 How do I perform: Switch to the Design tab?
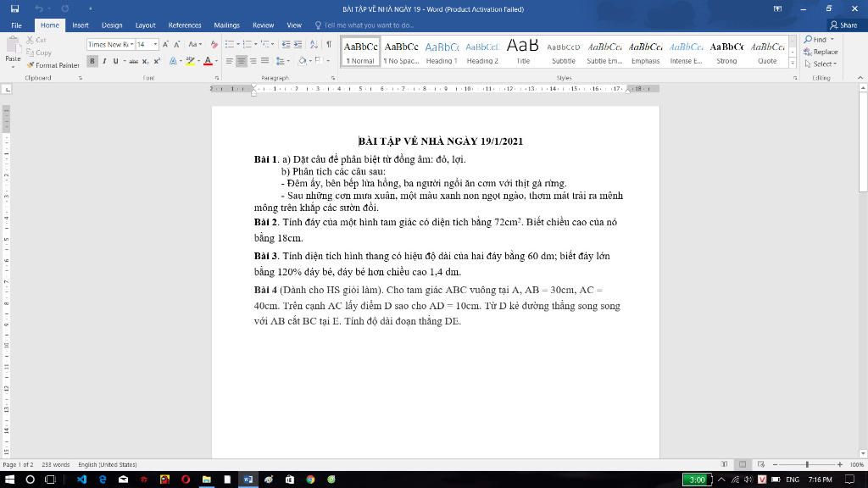[x=112, y=25]
